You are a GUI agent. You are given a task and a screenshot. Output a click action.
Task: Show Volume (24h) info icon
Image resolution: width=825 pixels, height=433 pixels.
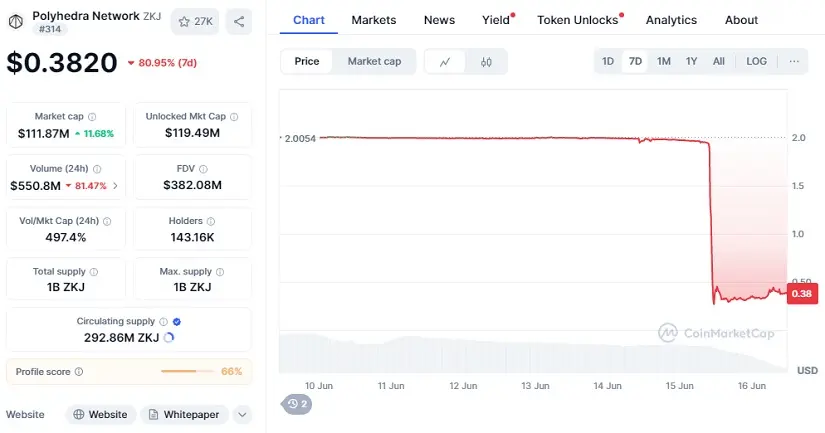97,169
